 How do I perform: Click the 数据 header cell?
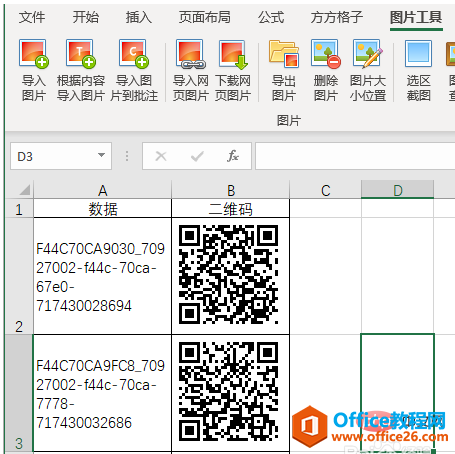pyautogui.click(x=102, y=208)
